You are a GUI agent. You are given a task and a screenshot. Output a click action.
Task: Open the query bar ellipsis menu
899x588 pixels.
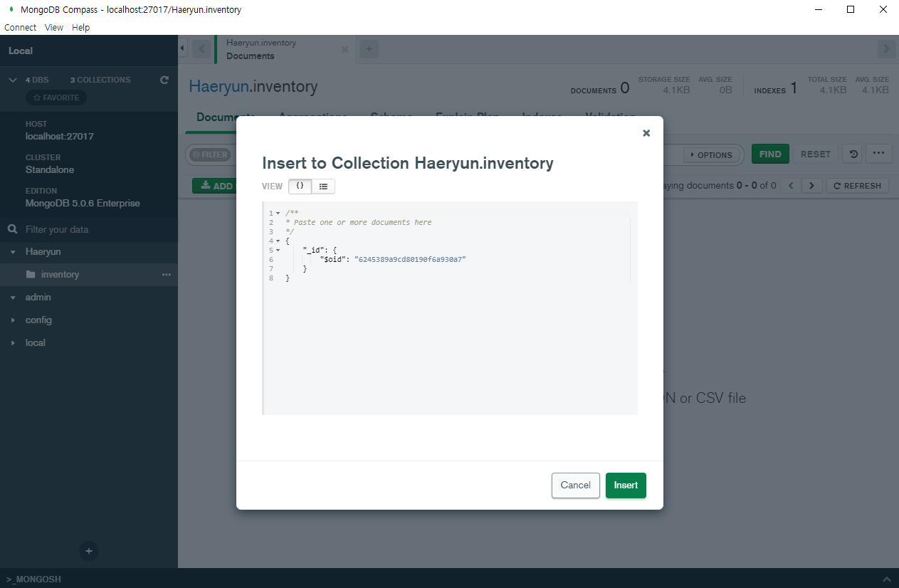click(x=879, y=154)
